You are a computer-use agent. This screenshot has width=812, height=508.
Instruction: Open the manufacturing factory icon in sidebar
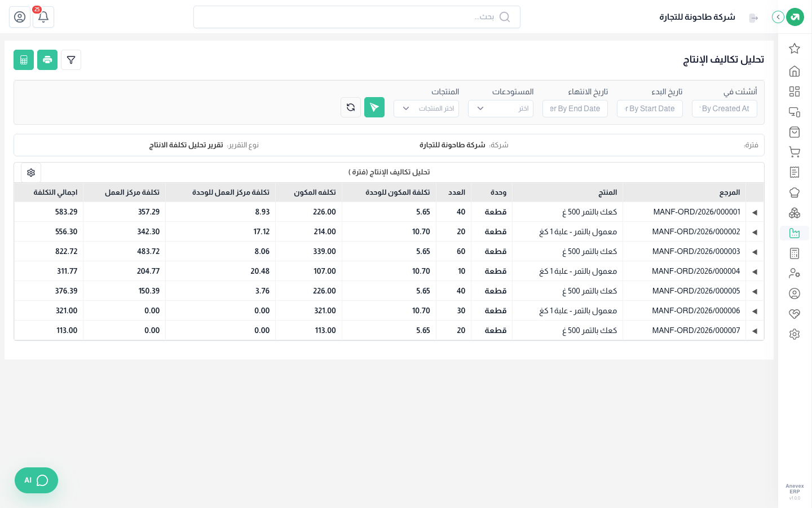(x=795, y=233)
